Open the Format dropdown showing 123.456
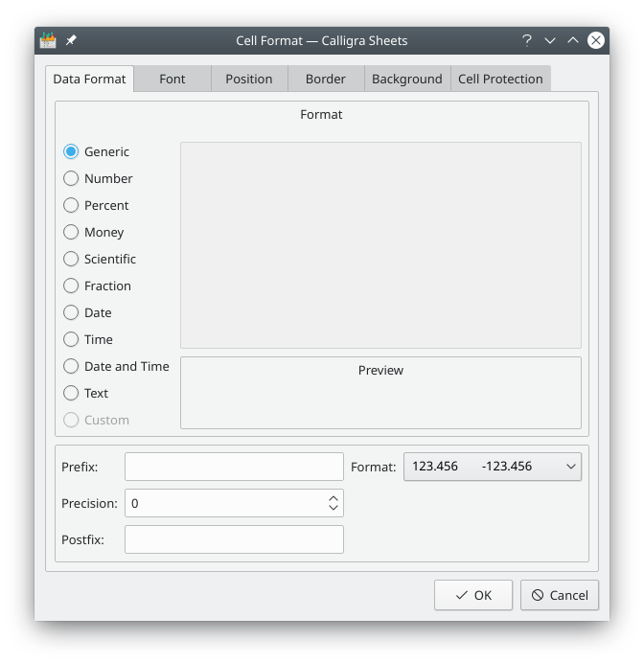 pos(492,467)
